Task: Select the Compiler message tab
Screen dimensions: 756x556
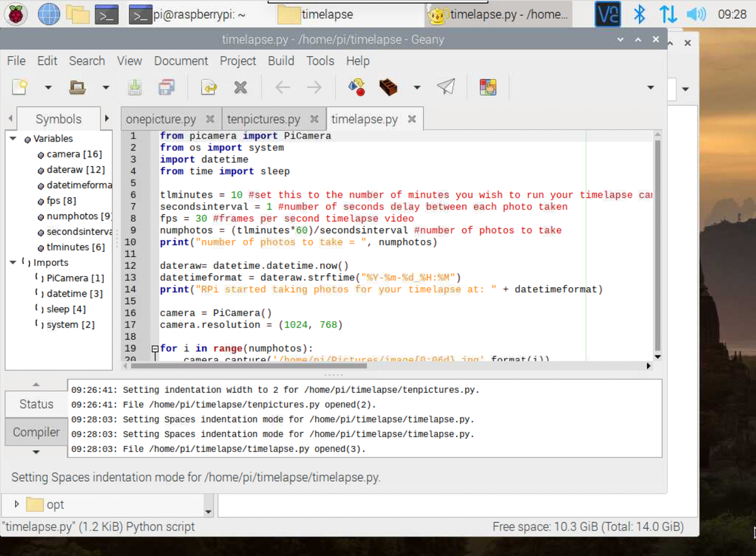Action: [36, 432]
